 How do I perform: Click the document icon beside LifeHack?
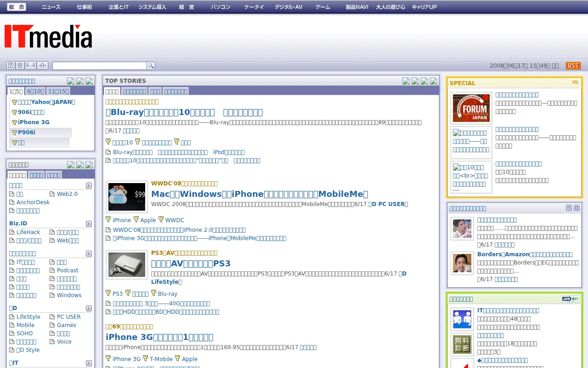click(x=12, y=232)
